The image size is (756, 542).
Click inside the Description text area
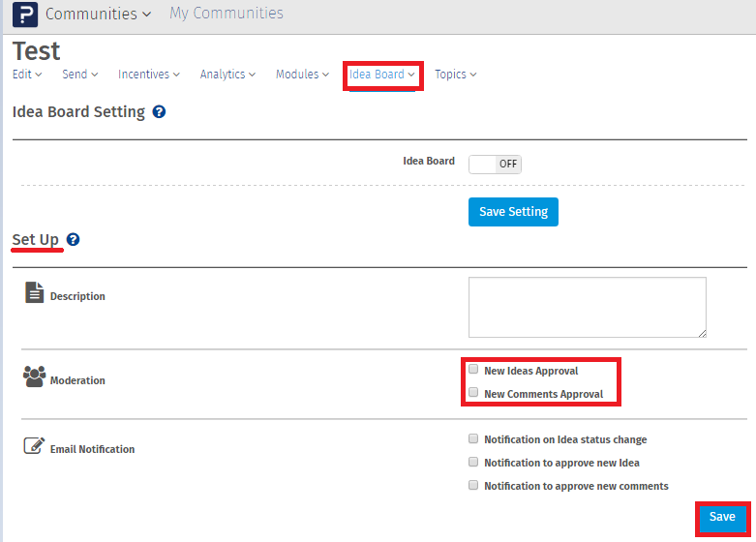click(x=587, y=307)
